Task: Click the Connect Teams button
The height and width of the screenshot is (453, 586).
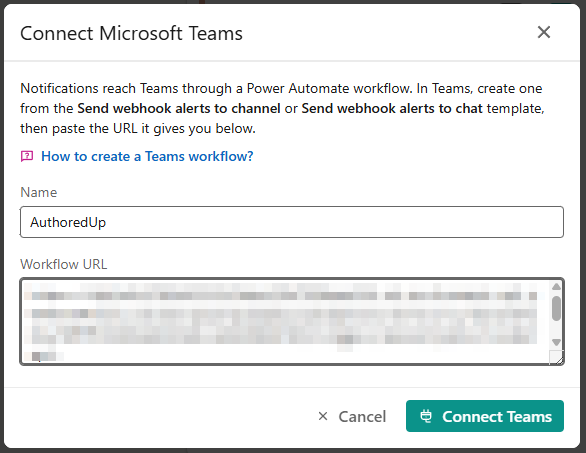Action: tap(485, 416)
